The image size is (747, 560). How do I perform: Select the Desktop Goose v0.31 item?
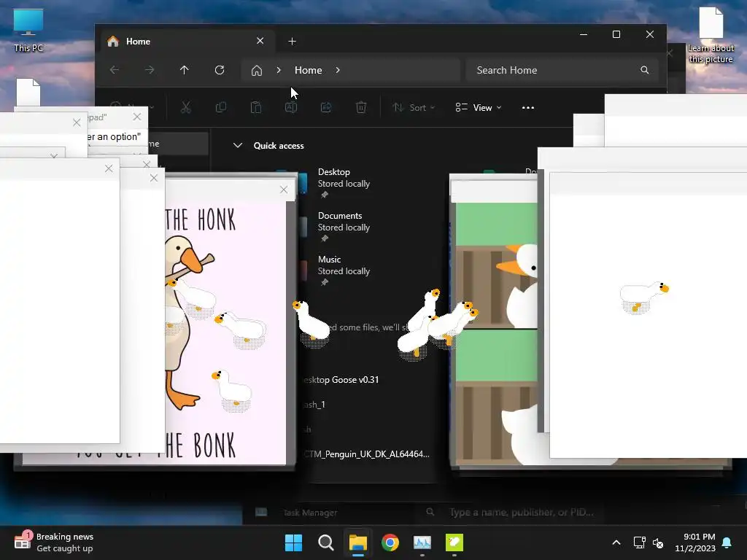[x=342, y=379]
